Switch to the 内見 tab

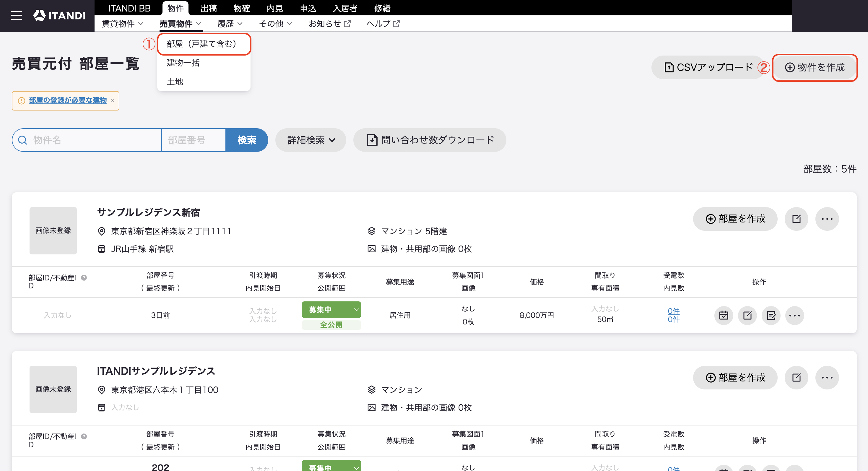coord(274,8)
